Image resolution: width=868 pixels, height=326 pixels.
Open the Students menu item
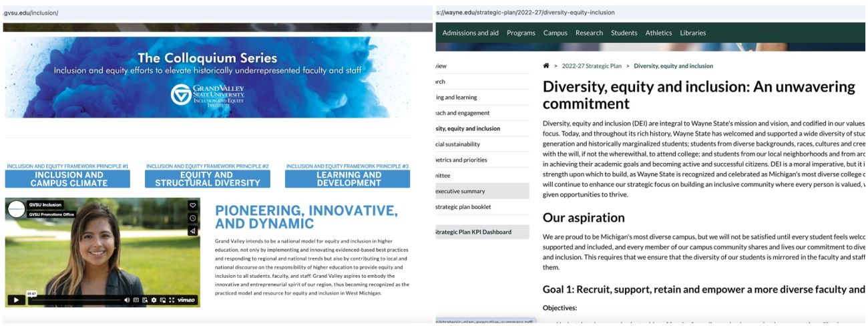click(624, 33)
